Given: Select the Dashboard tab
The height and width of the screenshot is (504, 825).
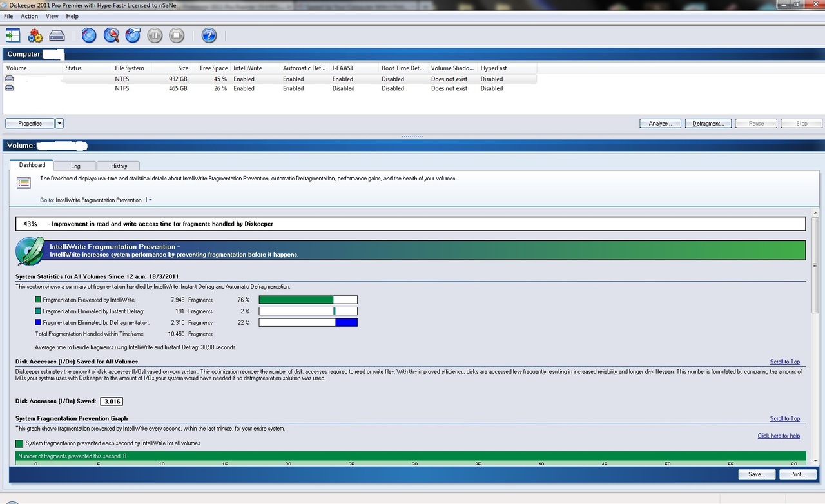Looking at the screenshot, I should click(32, 165).
